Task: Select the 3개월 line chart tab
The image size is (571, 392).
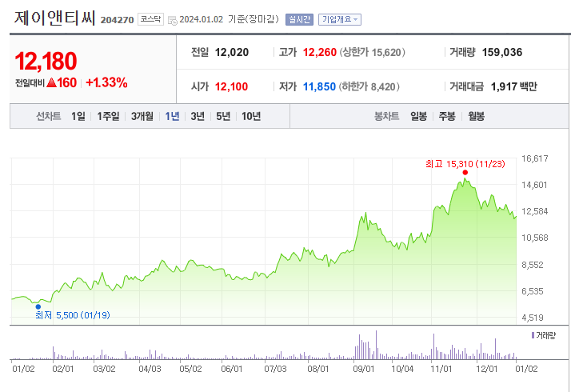Action: 142,116
